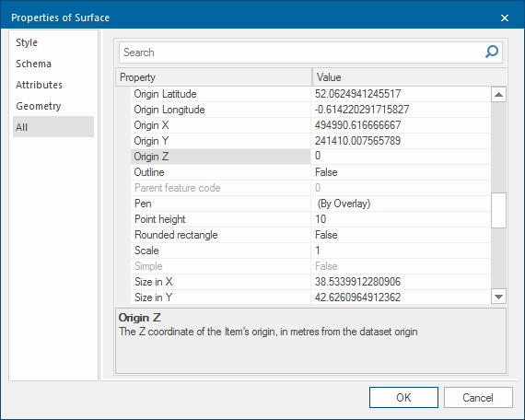The height and width of the screenshot is (420, 525).
Task: Select the Outline False value
Action: click(401, 172)
